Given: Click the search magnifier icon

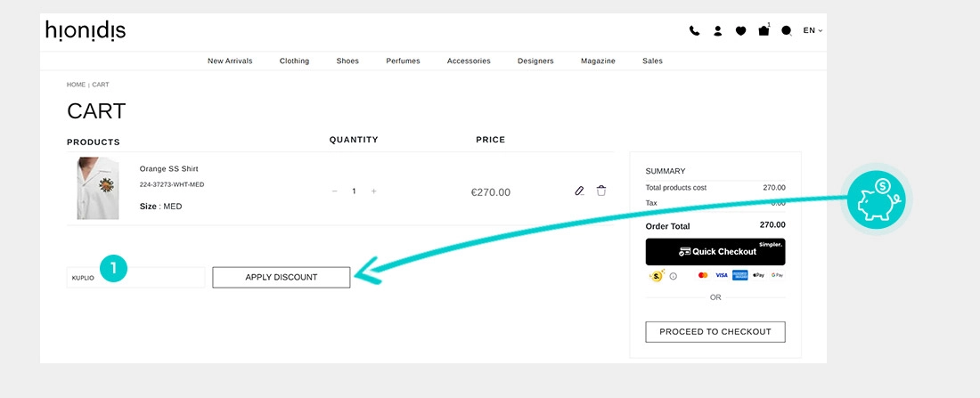Looking at the screenshot, I should tap(787, 30).
